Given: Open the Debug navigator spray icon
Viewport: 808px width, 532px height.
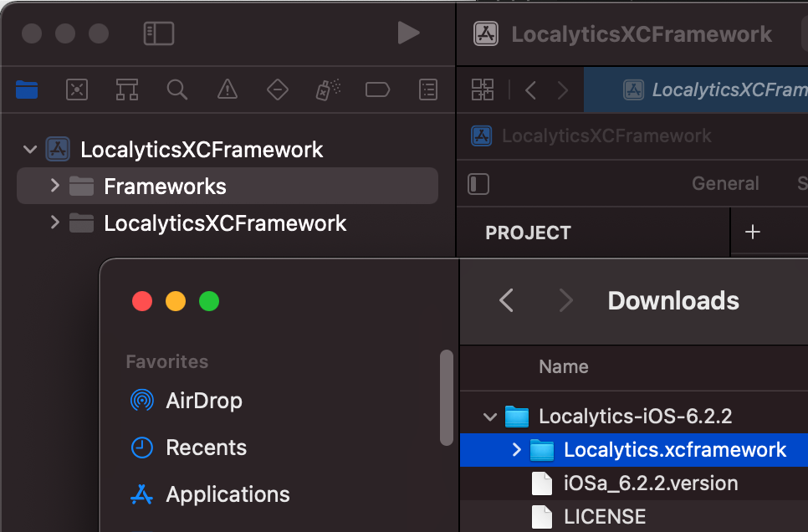Looking at the screenshot, I should point(327,90).
